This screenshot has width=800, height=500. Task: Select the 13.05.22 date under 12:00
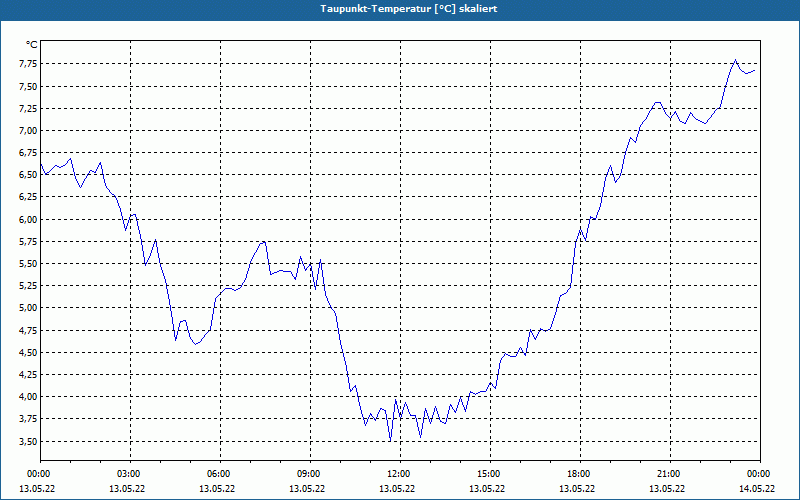point(397,488)
